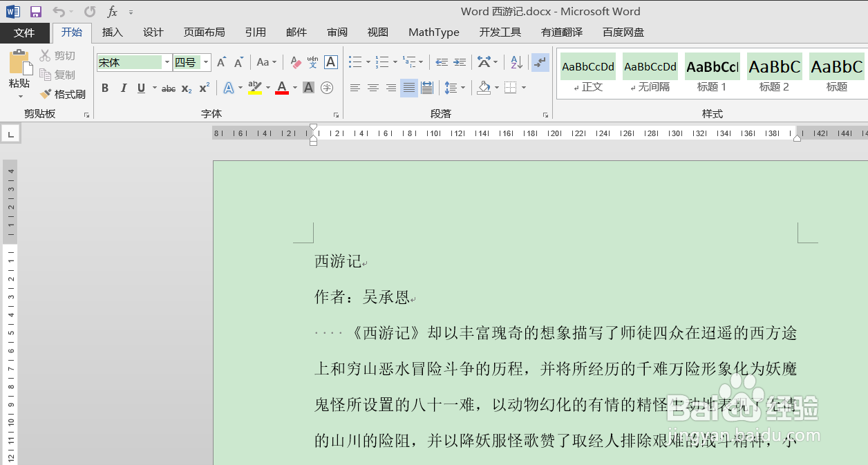Image resolution: width=868 pixels, height=465 pixels.
Task: Open the 宋体 font name dropdown
Action: click(166, 62)
